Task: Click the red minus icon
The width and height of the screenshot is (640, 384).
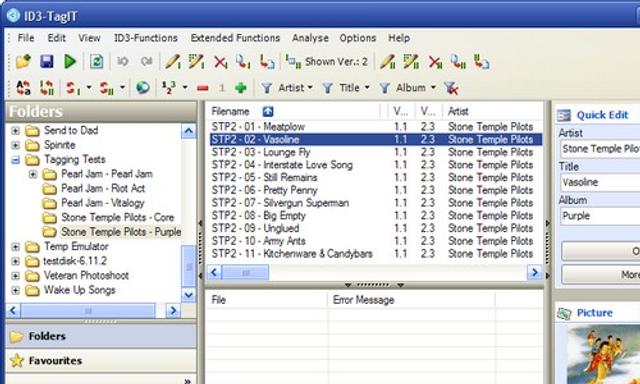Action: pos(202,88)
